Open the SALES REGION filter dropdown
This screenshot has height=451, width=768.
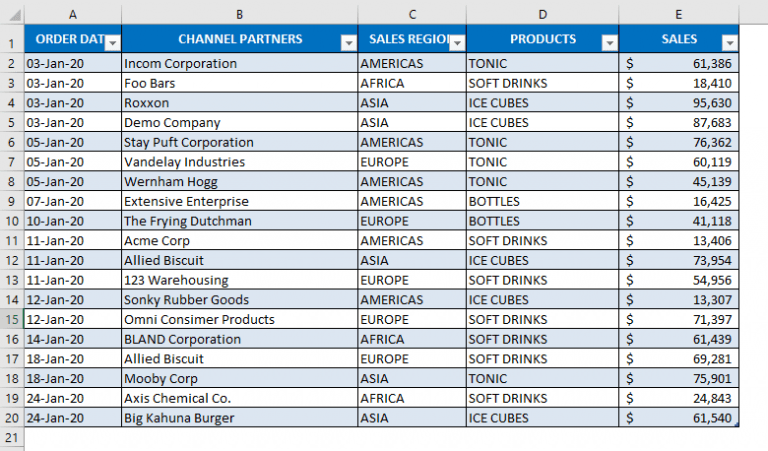[456, 42]
